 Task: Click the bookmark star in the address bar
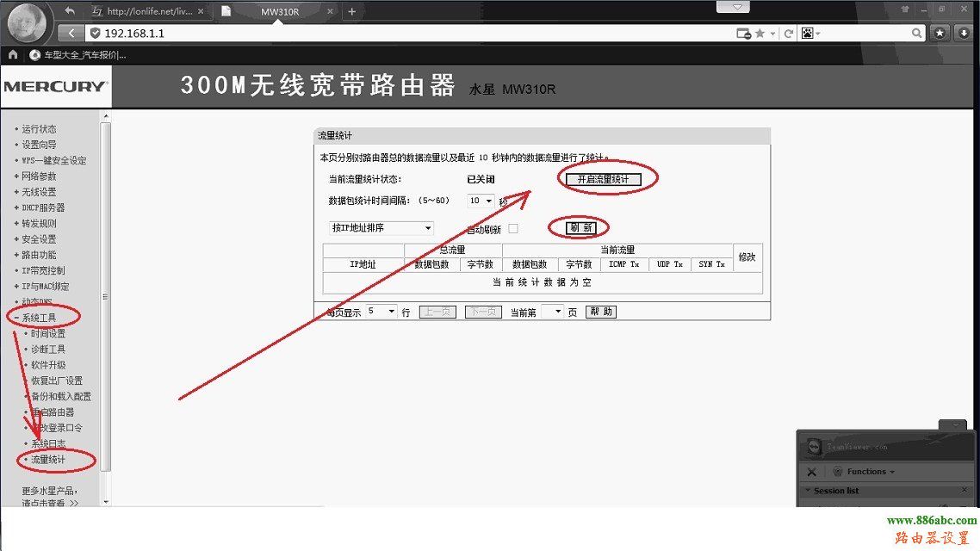760,33
